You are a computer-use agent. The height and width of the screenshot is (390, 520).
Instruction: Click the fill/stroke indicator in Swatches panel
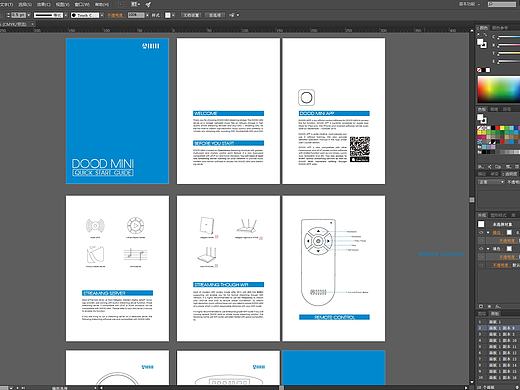click(481, 118)
